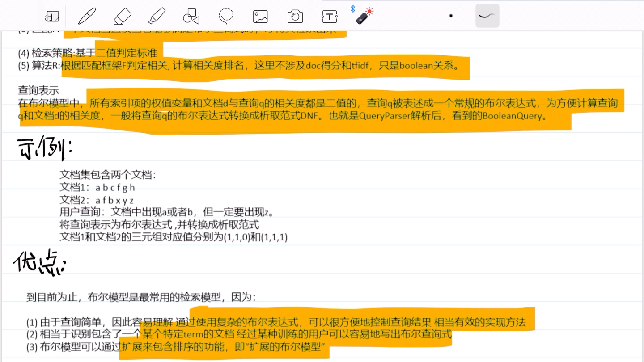Insert an image with Image tool
Screen dimensions: 644x362
(260, 17)
